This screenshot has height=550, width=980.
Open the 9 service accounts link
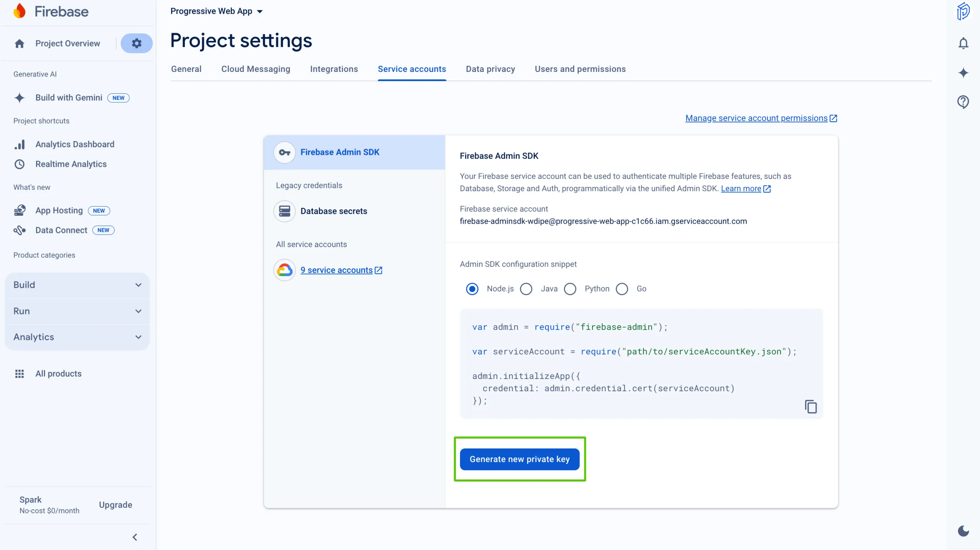click(336, 270)
